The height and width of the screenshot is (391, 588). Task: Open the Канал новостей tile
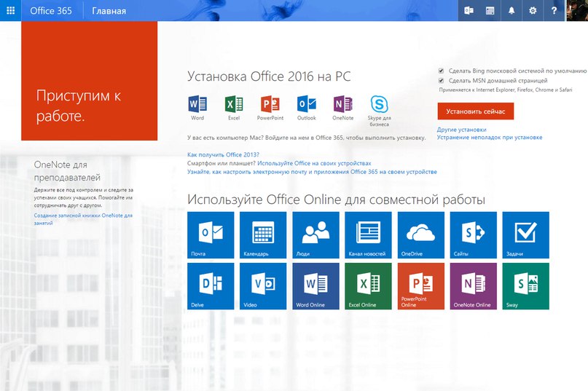[x=368, y=235]
